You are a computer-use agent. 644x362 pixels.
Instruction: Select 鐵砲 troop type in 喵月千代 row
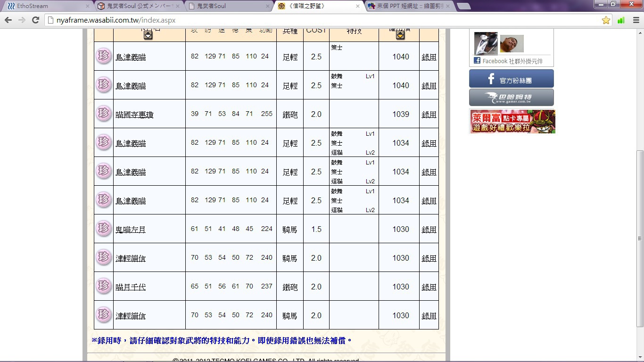pos(290,287)
